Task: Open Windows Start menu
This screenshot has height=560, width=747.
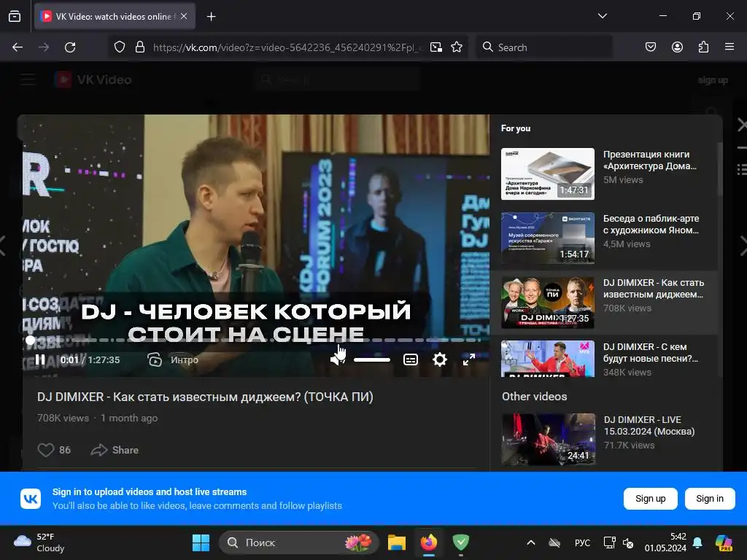Action: (x=201, y=542)
